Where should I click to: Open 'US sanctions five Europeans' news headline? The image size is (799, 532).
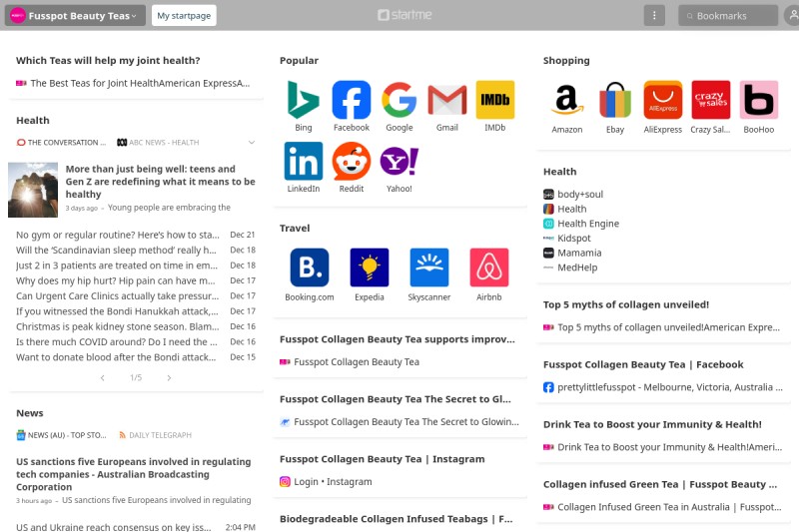click(x=134, y=474)
